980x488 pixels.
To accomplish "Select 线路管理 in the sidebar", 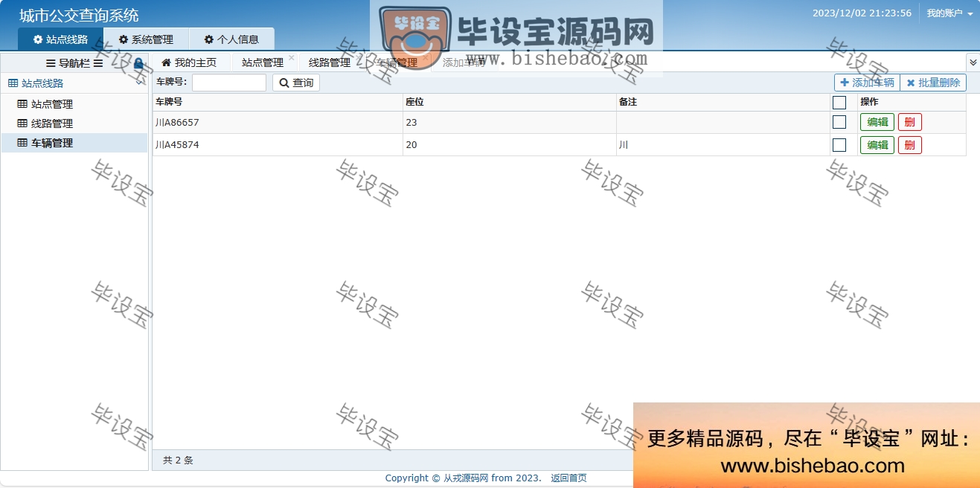I will (74, 123).
